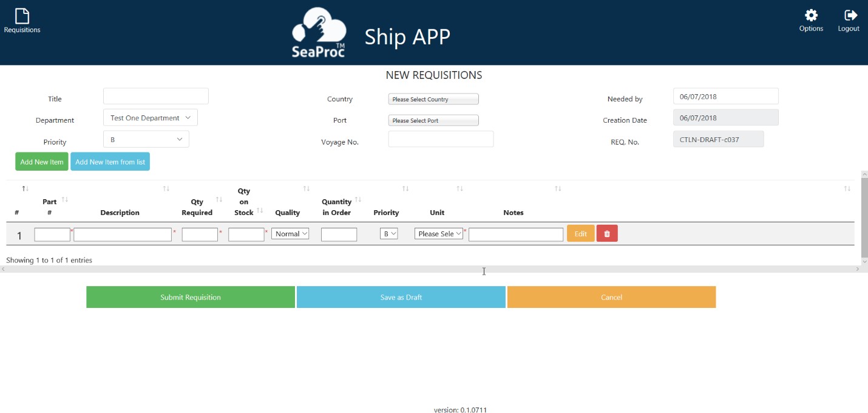Click the 'Ship APP' title text
The image size is (868, 413).
pyautogui.click(x=407, y=37)
